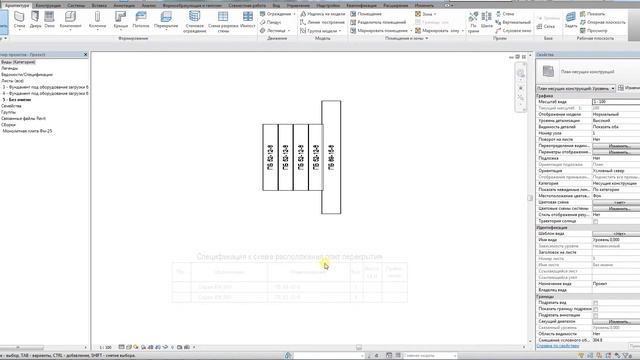Click Изменить button for Переопределения видимости
The width and height of the screenshot is (640, 360).
point(617,146)
